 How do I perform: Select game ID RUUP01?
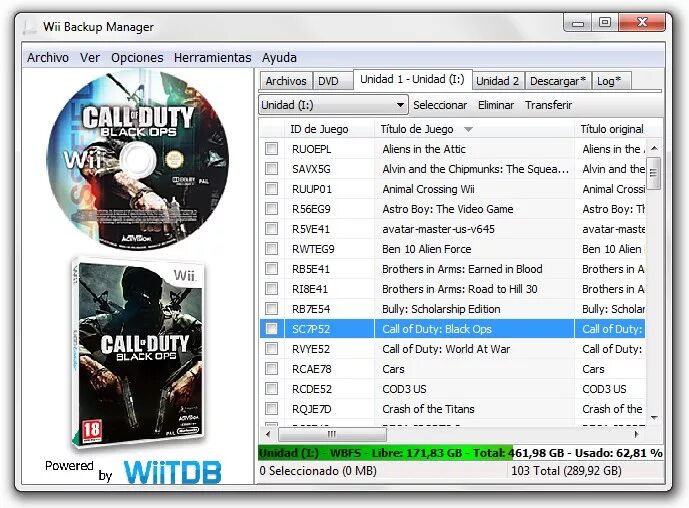(x=312, y=189)
